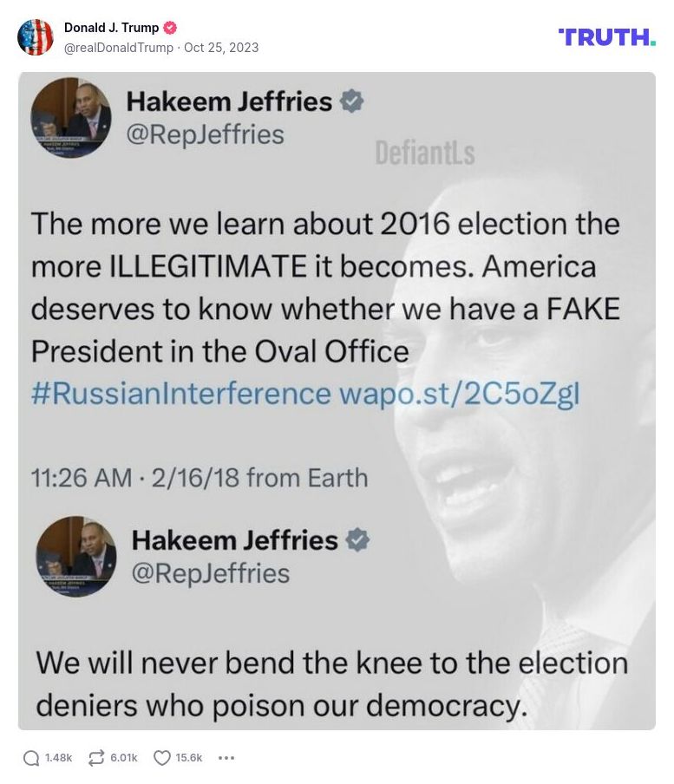674x784 pixels.
Task: Click the top Hakeem Jeffries profile picture
Action: [71, 115]
